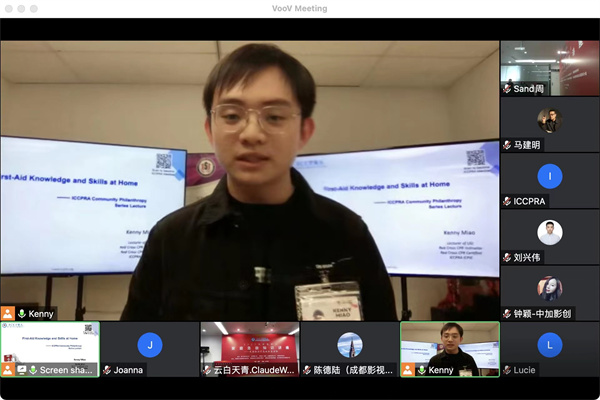
Task: Click the ICCPRA name label
Action: pyautogui.click(x=529, y=201)
